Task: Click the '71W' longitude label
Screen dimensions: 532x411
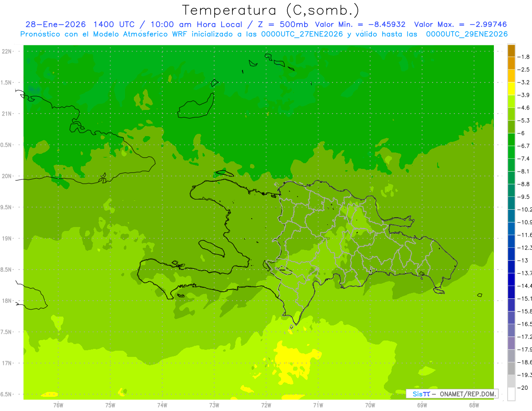Action: [318, 405]
